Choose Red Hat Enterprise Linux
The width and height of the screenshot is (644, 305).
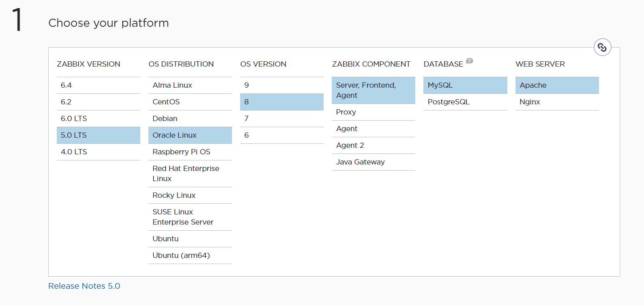pos(190,173)
